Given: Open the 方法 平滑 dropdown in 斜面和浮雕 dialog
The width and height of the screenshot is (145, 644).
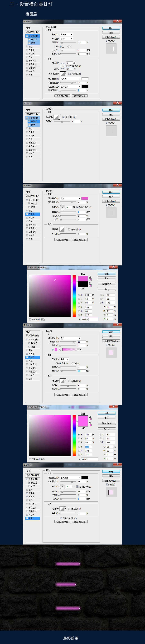Looking at the screenshot, I should (x=66, y=39).
